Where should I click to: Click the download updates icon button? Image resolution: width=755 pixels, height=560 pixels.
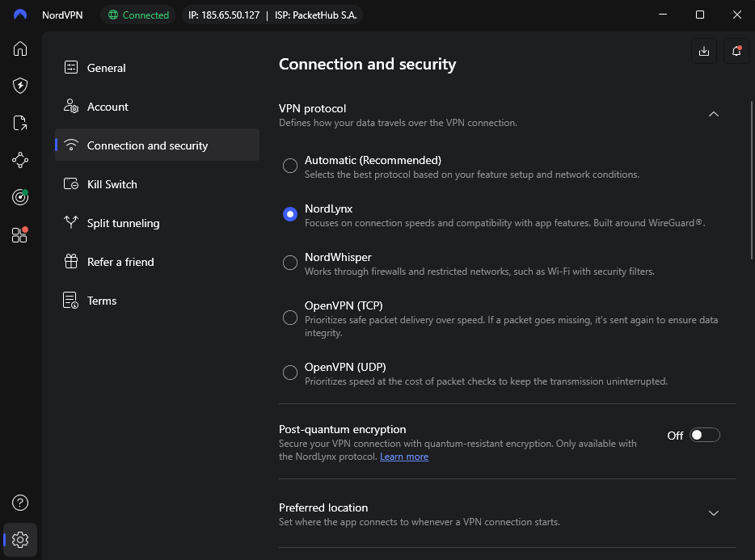coord(704,51)
